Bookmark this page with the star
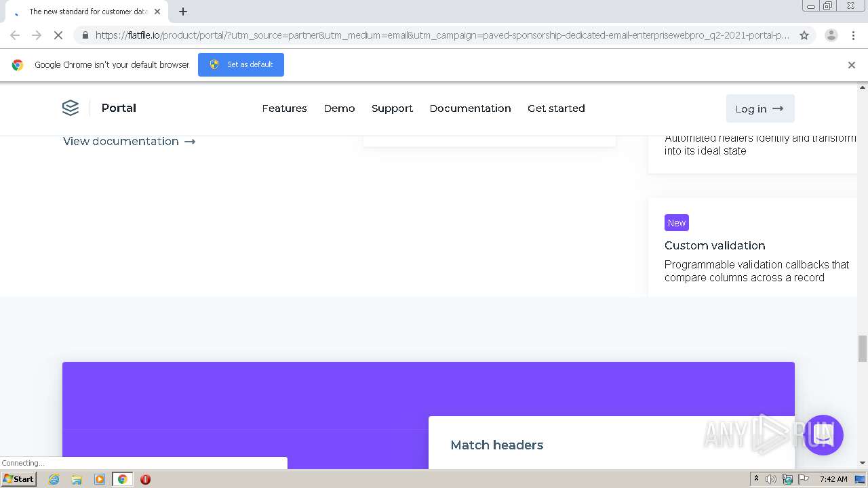 pos(804,35)
